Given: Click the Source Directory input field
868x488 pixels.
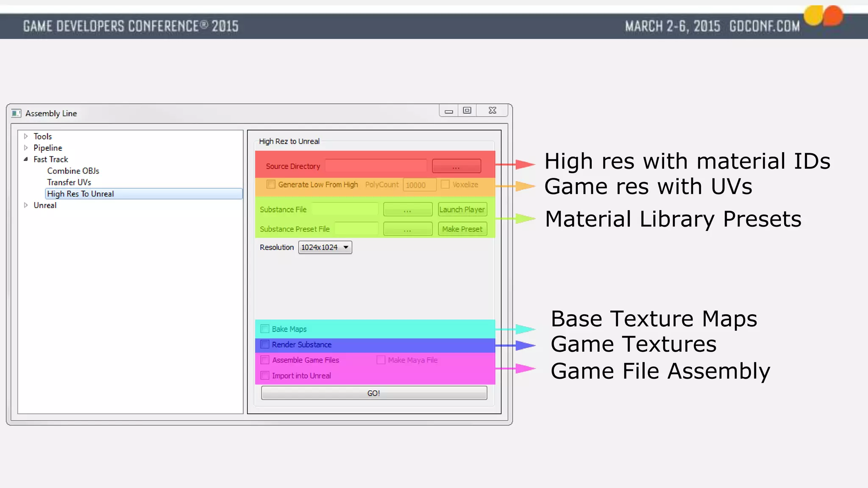Looking at the screenshot, I should point(376,166).
